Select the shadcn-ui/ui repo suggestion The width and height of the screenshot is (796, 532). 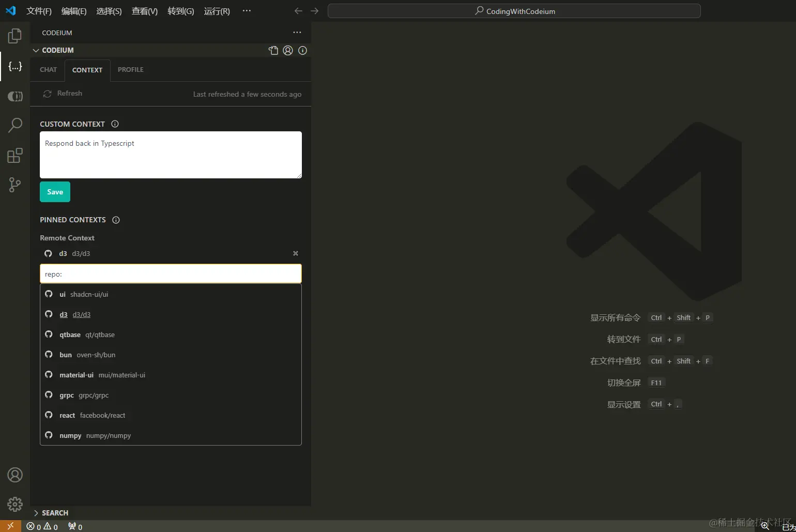171,294
